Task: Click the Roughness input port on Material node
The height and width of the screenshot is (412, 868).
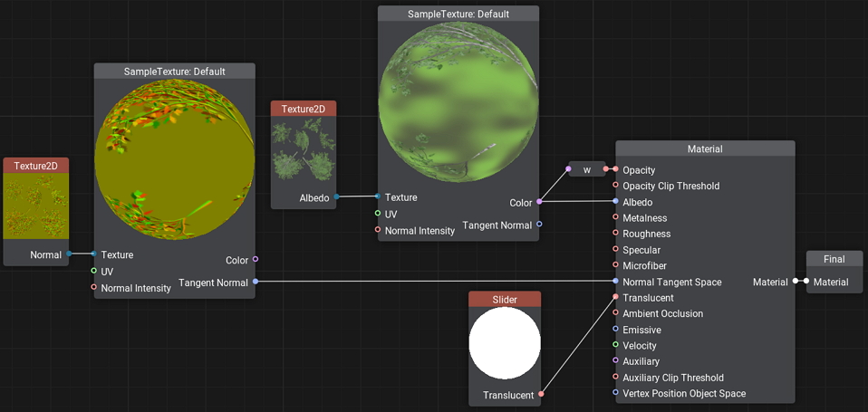Action: (x=616, y=234)
